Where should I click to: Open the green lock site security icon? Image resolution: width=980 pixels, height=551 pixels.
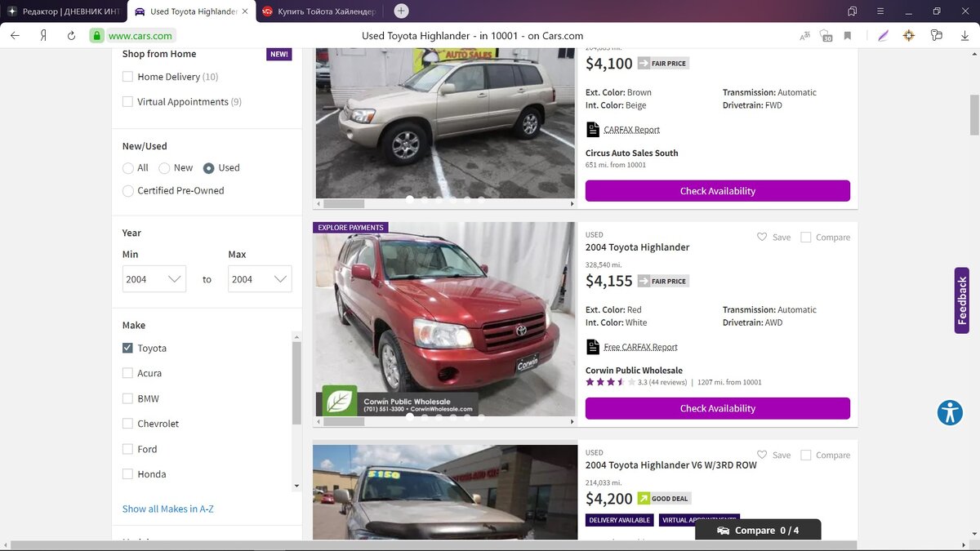[x=97, y=35]
